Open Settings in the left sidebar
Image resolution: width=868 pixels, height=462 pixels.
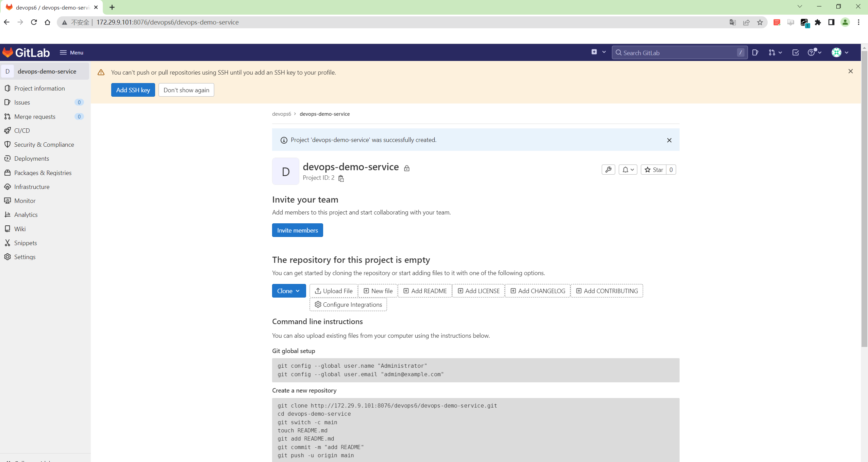point(24,257)
